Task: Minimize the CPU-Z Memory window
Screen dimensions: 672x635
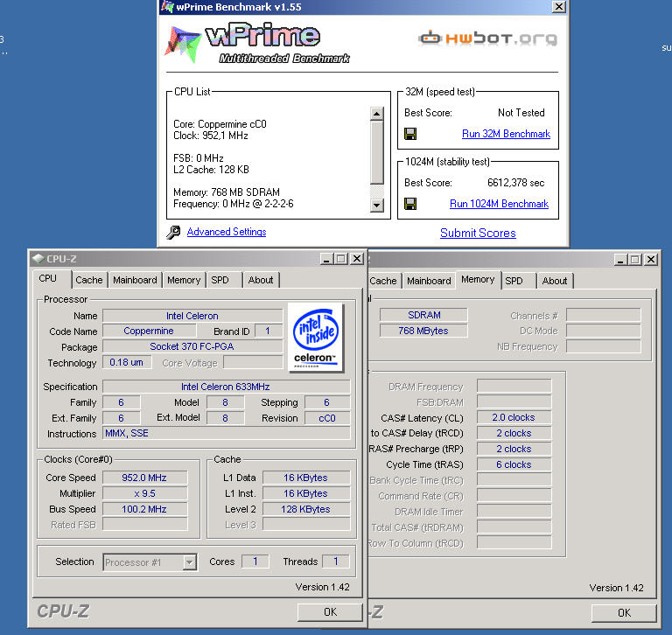Action: [620, 259]
